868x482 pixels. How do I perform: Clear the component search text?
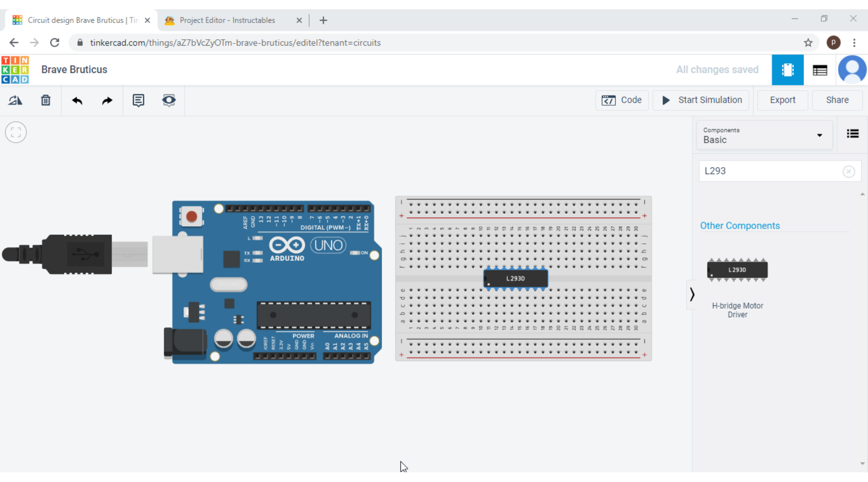pos(849,172)
